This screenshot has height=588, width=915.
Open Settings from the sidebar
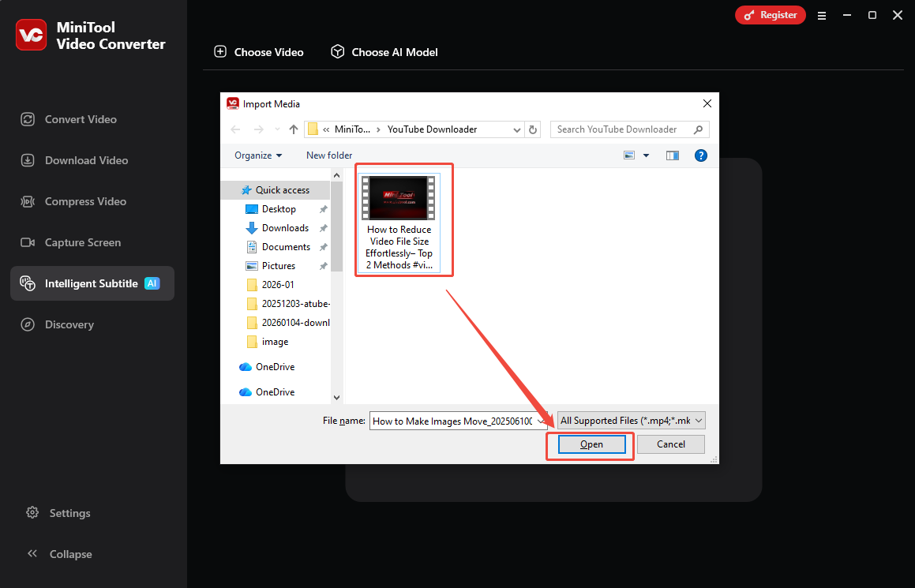tap(69, 513)
